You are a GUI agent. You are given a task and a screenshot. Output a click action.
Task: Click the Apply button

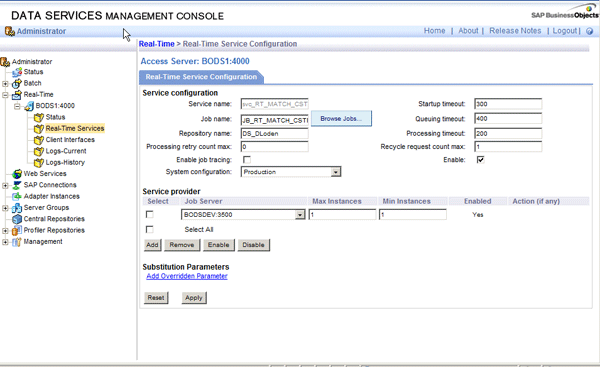pos(194,298)
